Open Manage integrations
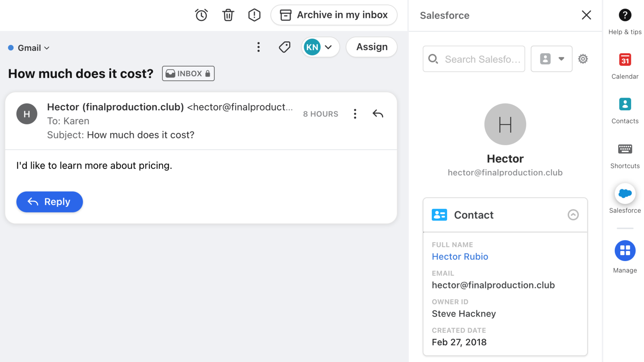Screen dimensions: 644x362 click(x=625, y=257)
